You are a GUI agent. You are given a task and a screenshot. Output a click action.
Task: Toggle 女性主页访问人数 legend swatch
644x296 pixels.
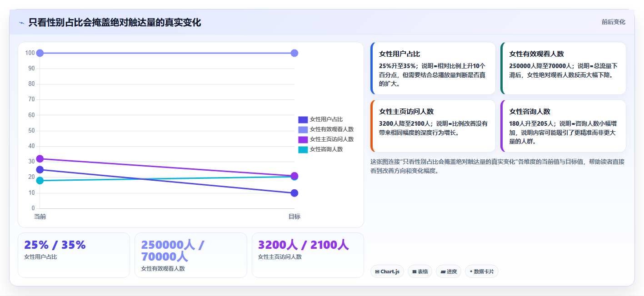coord(303,140)
